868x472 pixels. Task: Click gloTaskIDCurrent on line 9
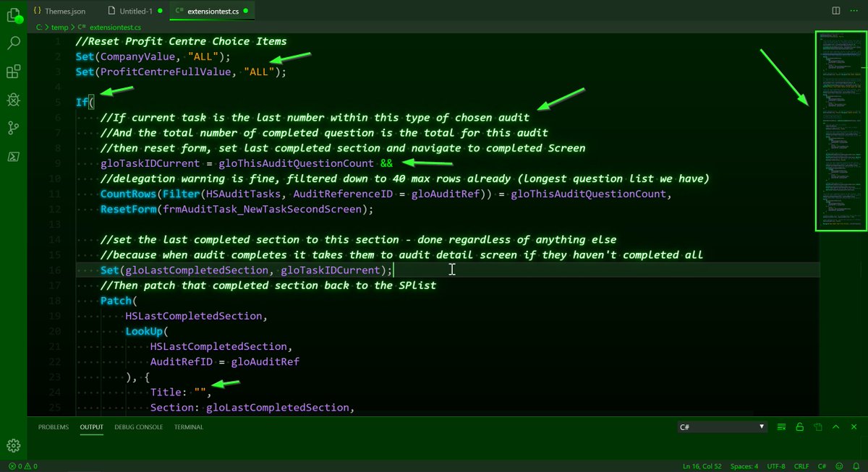[x=150, y=163]
